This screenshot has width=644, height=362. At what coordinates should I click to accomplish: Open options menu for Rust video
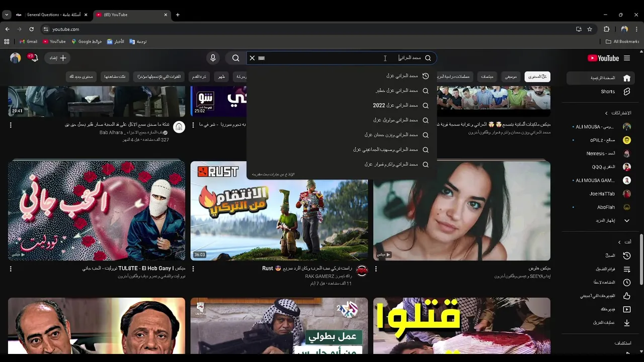[193, 269]
